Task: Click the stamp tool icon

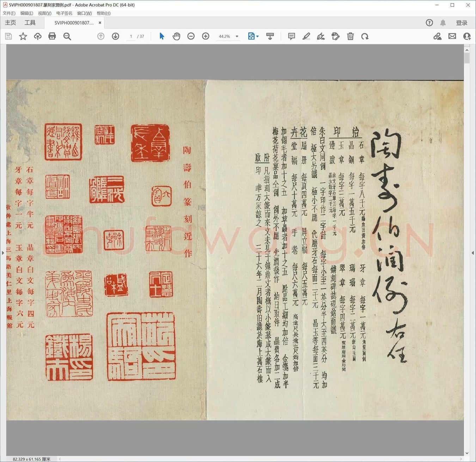Action: click(336, 36)
